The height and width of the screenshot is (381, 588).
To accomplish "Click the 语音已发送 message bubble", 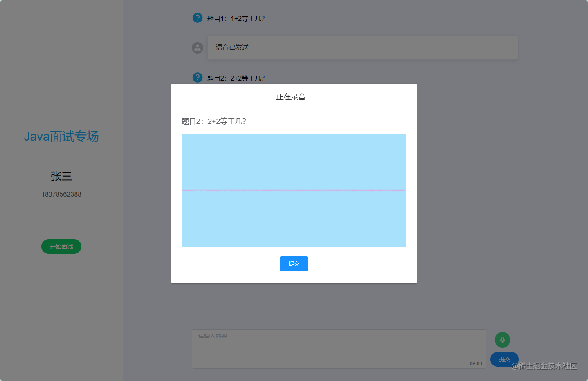I will (x=363, y=48).
